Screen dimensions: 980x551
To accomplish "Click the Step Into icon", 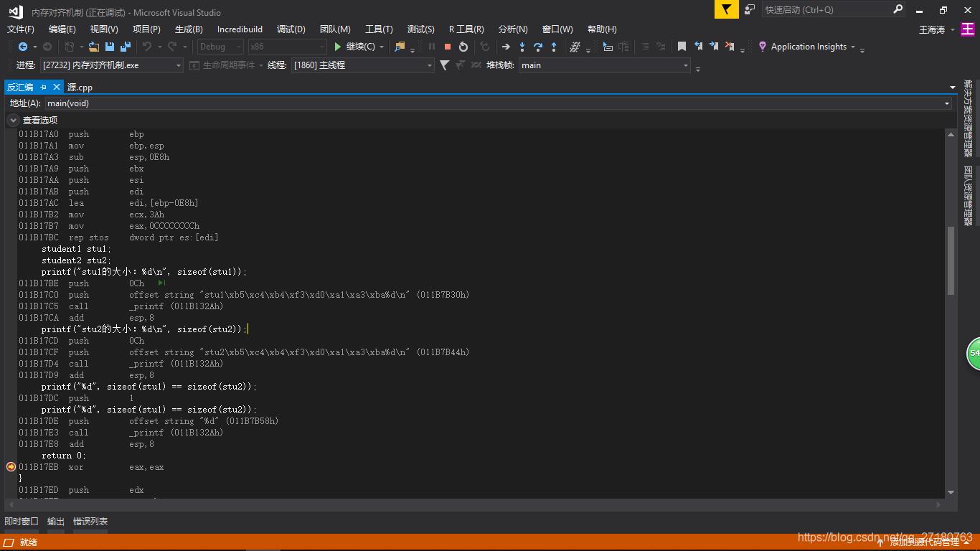I will pyautogui.click(x=522, y=47).
